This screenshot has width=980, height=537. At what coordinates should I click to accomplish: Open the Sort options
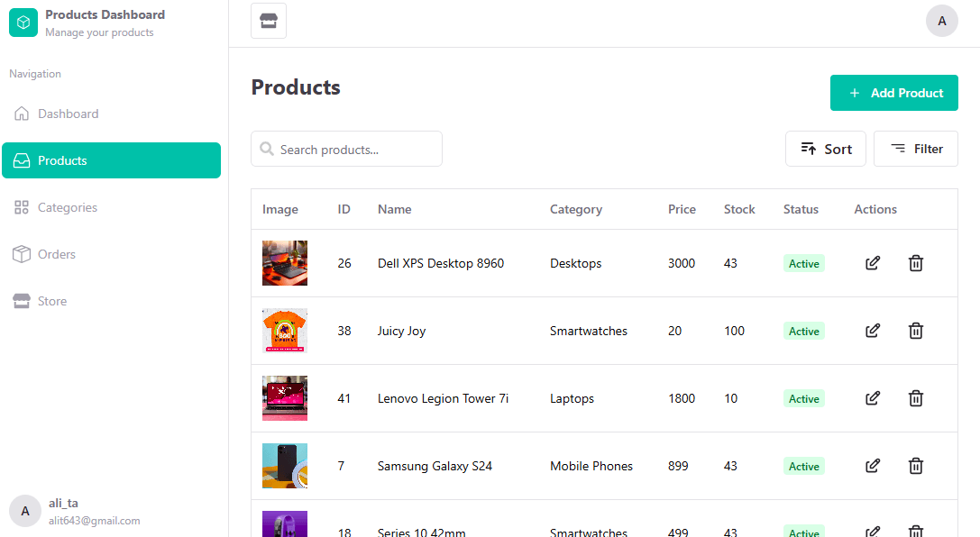point(825,149)
